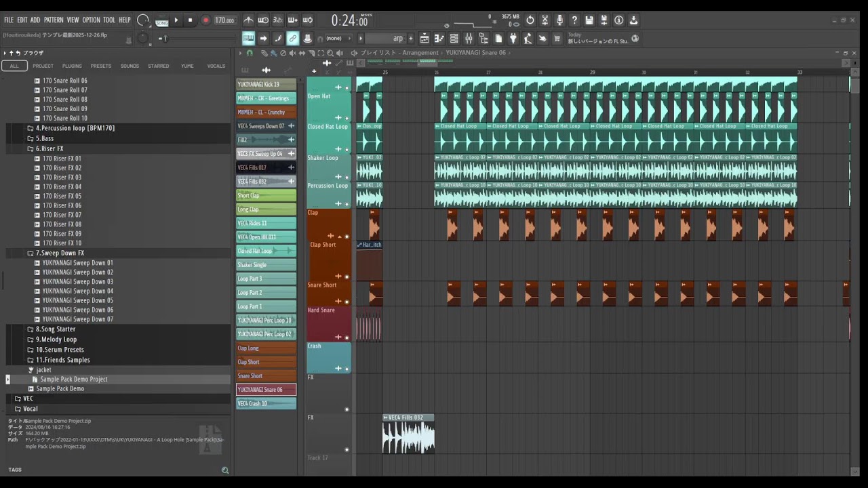Select the Paint brush tool in playlist

273,53
